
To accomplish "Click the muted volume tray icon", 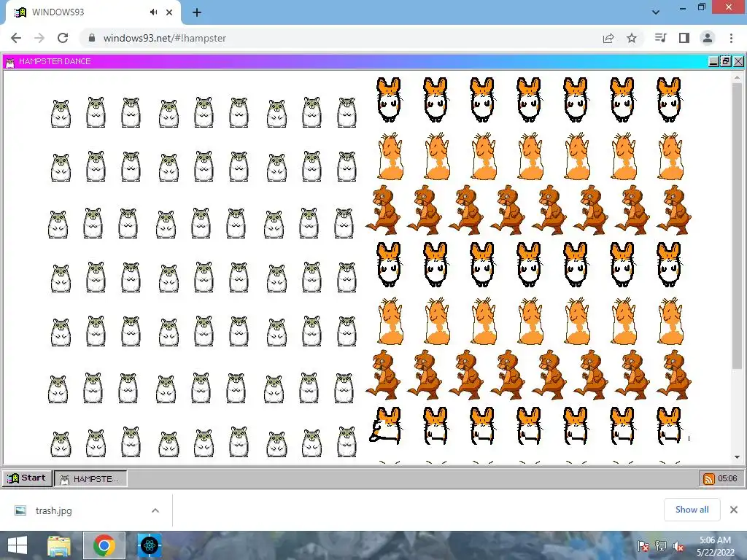I will coord(678,546).
